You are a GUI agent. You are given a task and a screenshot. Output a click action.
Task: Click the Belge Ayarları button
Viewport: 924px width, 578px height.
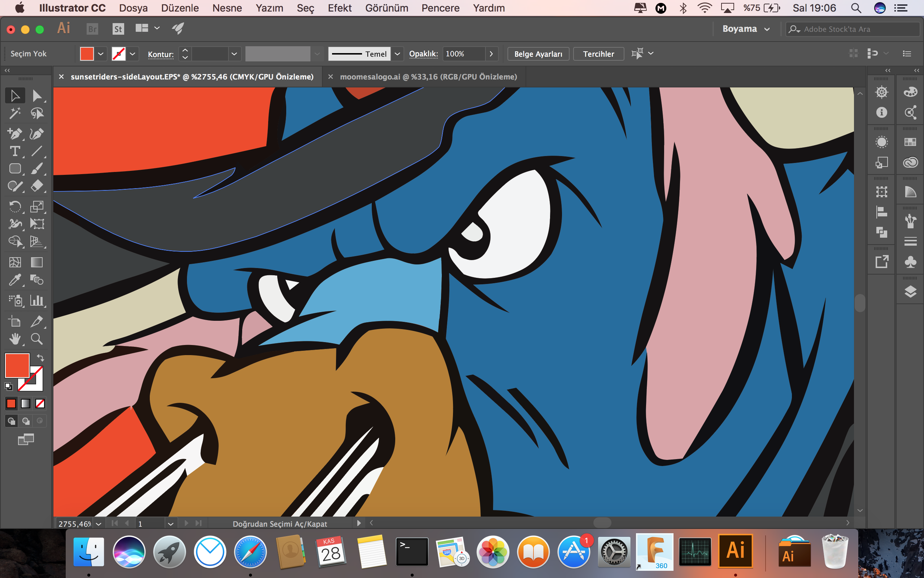coord(538,54)
